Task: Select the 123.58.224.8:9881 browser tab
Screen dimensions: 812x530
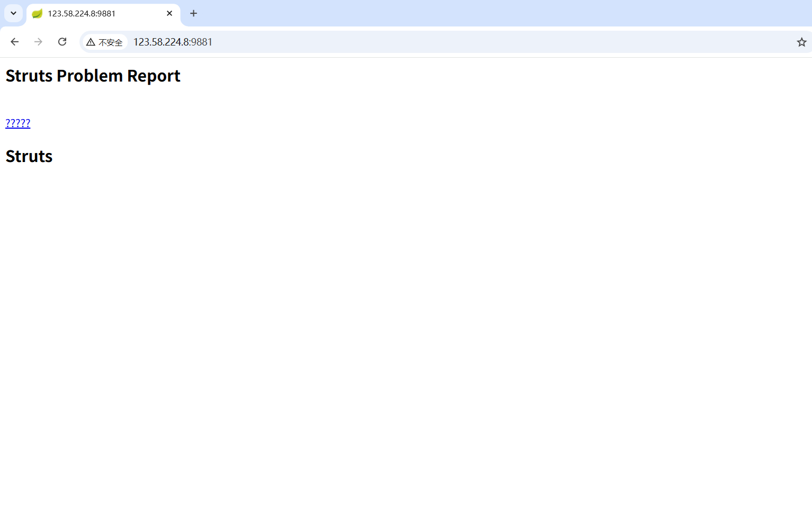Action: coord(103,14)
